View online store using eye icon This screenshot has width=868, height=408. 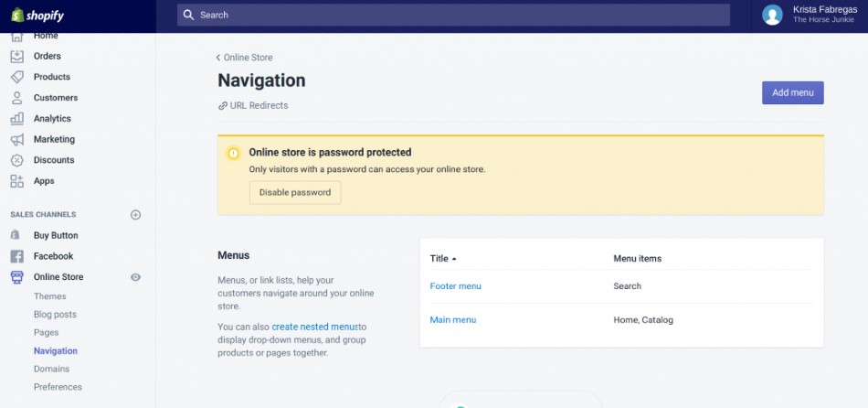coord(136,277)
